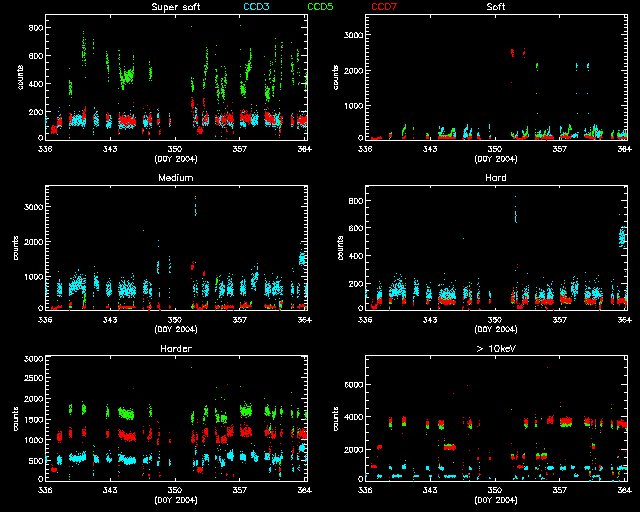Click the 350 x-axis tick under Super soft plot
The width and height of the screenshot is (640, 512).
[175, 149]
